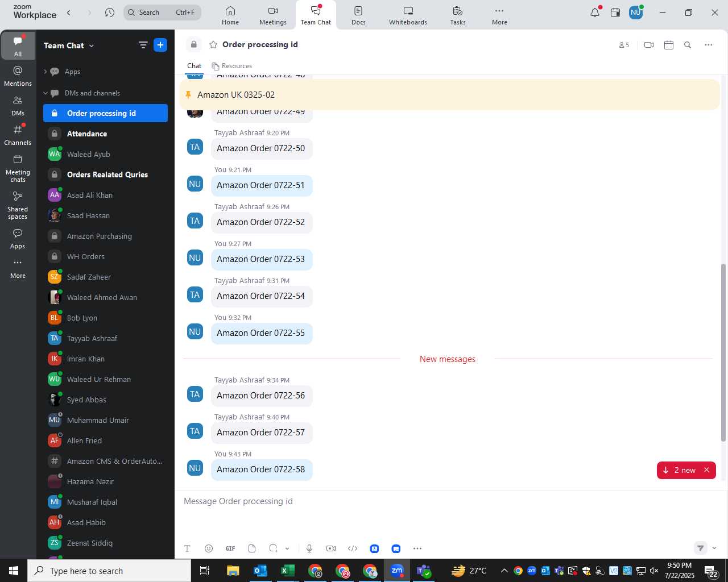
Task: Click the history clock icon
Action: click(110, 13)
